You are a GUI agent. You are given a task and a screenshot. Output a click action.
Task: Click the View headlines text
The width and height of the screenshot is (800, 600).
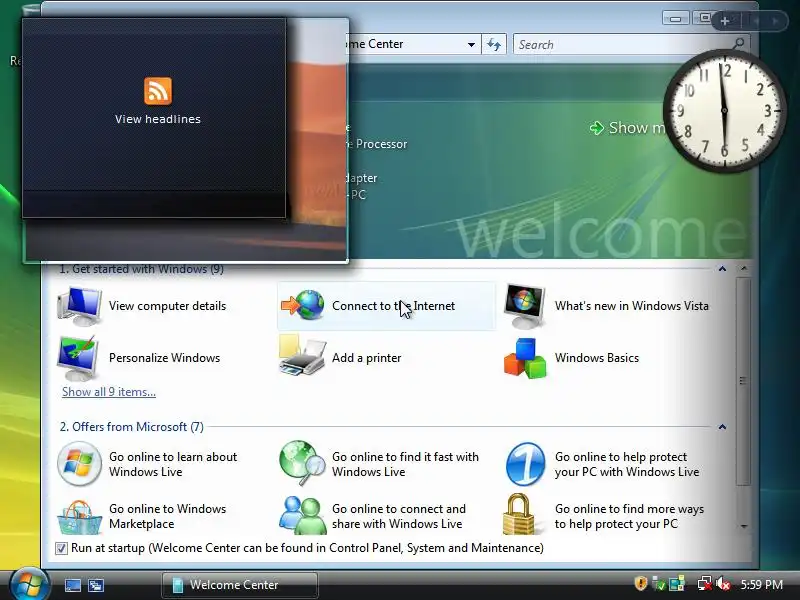click(x=158, y=119)
